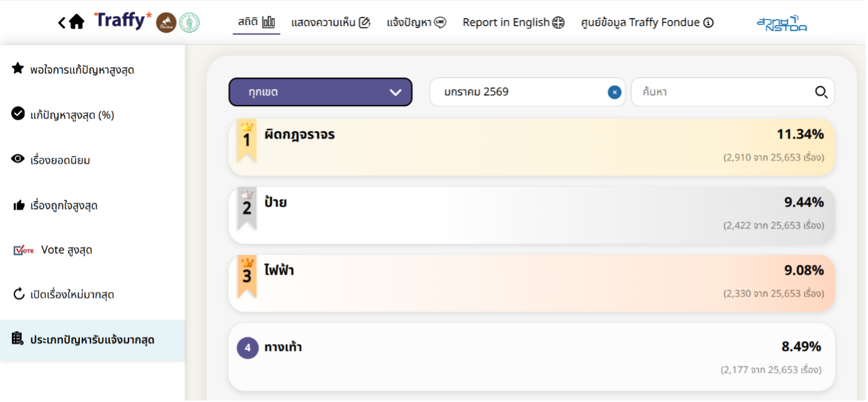Switch to the สถิติ tab
The image size is (868, 402).
[x=257, y=23]
